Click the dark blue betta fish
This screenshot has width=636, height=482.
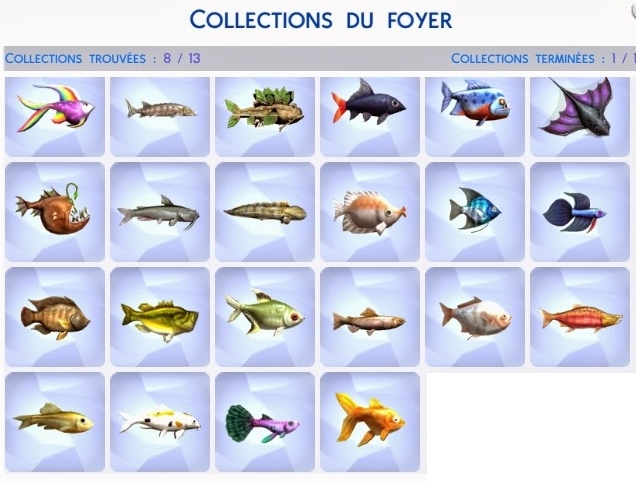click(580, 212)
